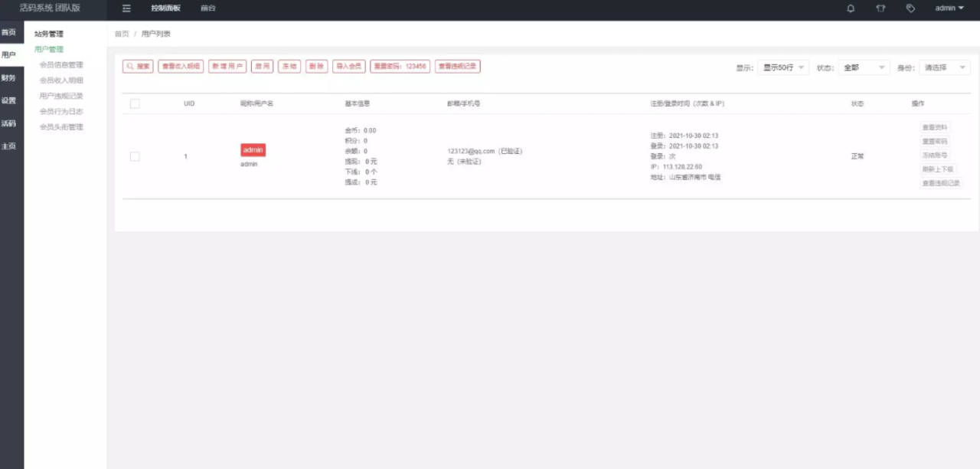980x469 pixels.
Task: Open 会员行为日志 submenu item
Action: (61, 111)
